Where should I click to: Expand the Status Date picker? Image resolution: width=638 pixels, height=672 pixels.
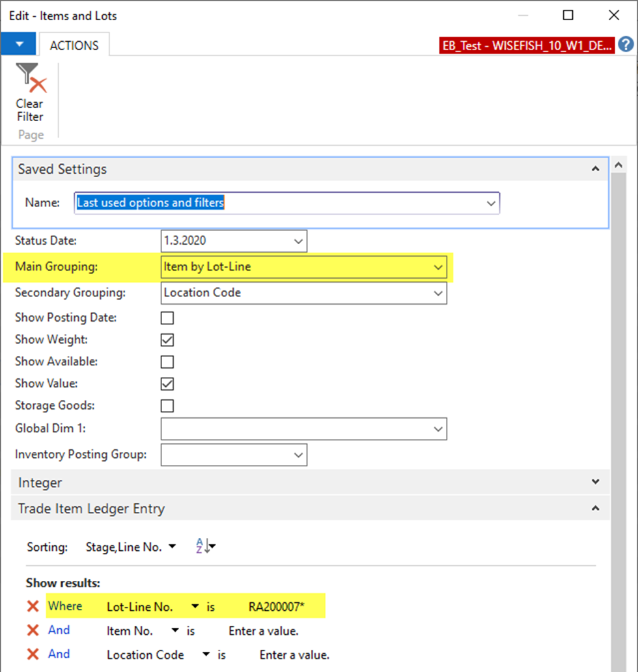(x=298, y=241)
